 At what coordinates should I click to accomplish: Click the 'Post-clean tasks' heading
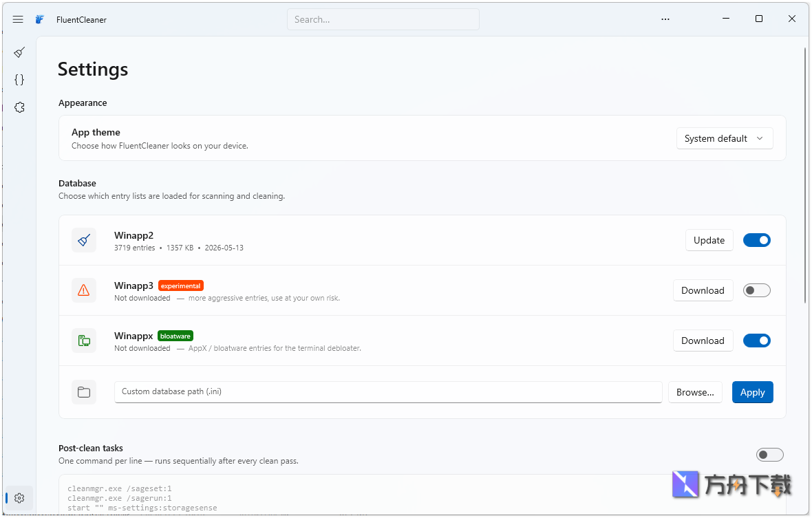[91, 448]
